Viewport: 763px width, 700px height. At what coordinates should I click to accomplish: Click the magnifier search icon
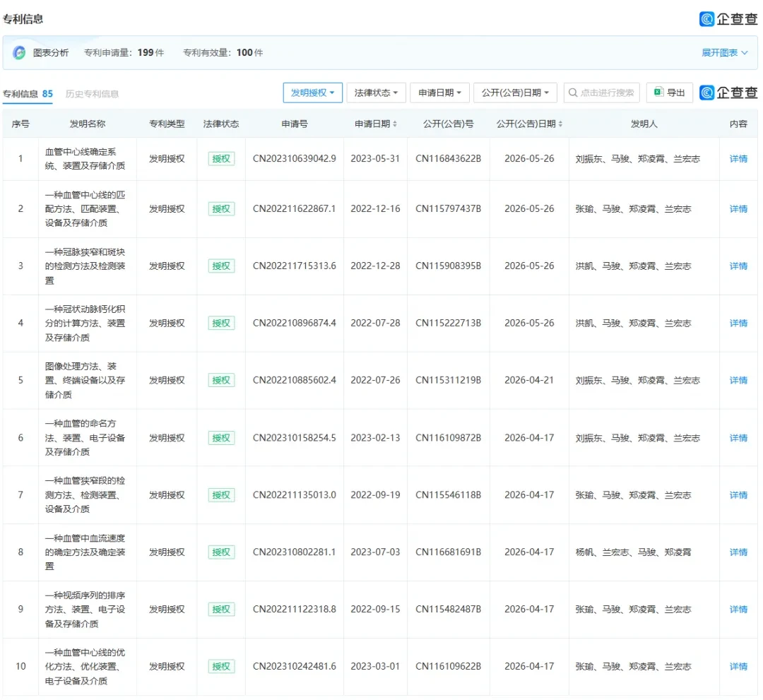[x=573, y=93]
